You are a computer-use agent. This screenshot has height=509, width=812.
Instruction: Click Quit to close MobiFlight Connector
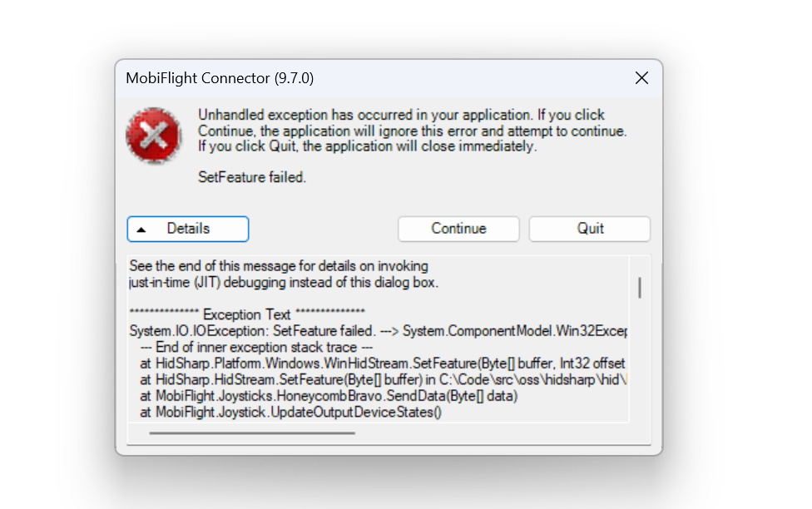tap(589, 229)
